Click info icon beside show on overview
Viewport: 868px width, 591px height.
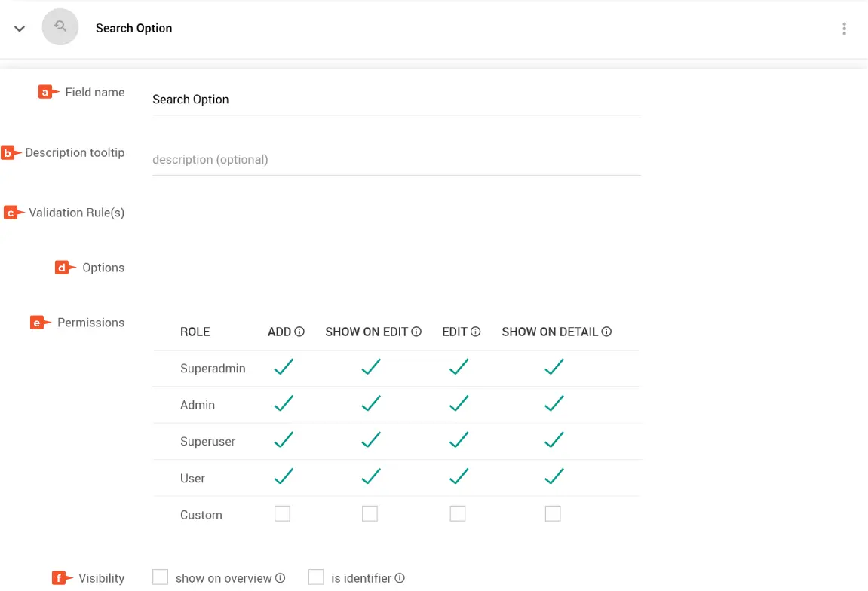(281, 578)
